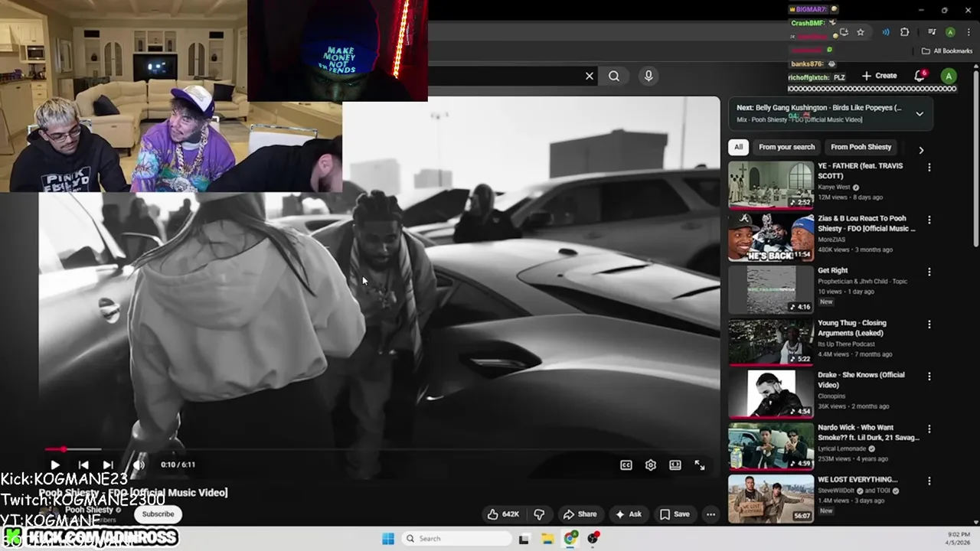Open media controls music note icon

[932, 32]
